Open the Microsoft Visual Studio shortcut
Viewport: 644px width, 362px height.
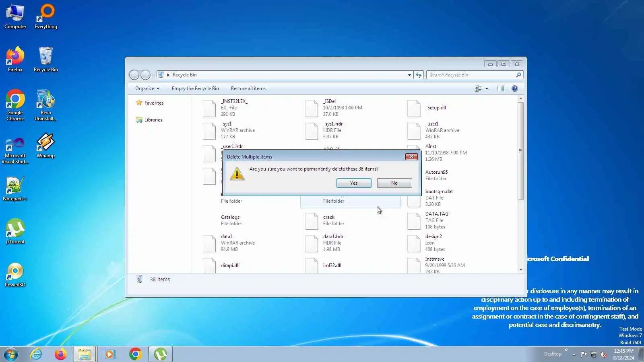point(15,150)
